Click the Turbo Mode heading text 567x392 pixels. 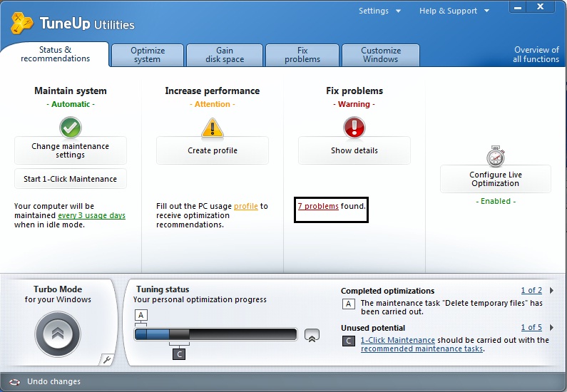(x=58, y=289)
